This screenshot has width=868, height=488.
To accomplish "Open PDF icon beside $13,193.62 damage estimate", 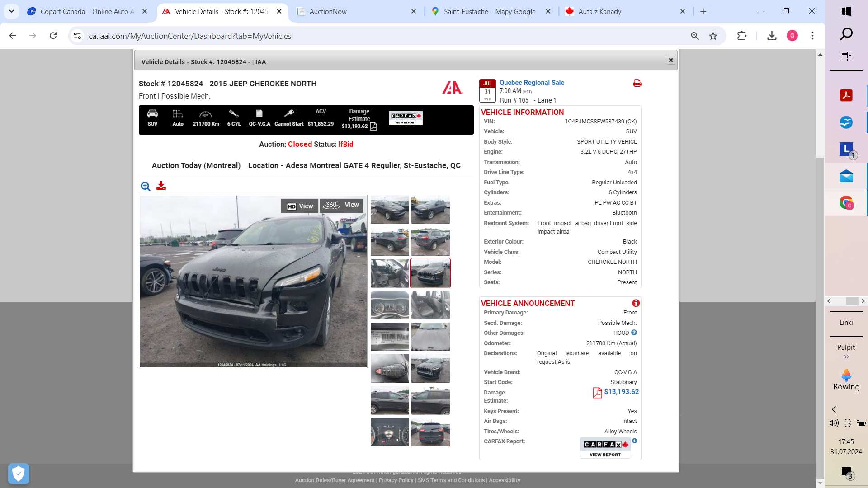I will 597,393.
